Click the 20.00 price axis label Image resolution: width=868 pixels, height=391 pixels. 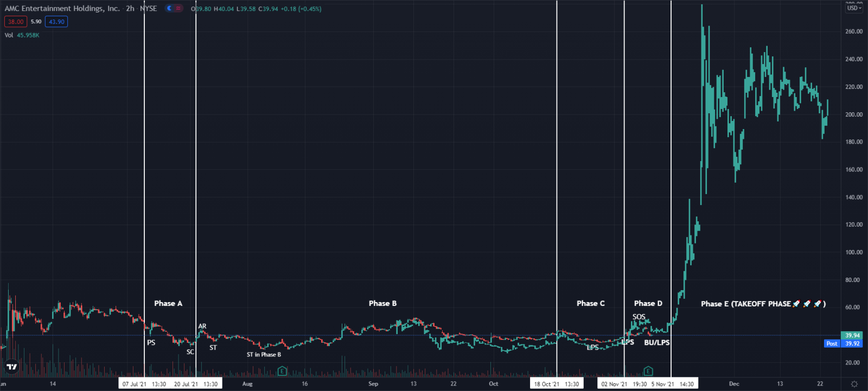[x=853, y=363]
